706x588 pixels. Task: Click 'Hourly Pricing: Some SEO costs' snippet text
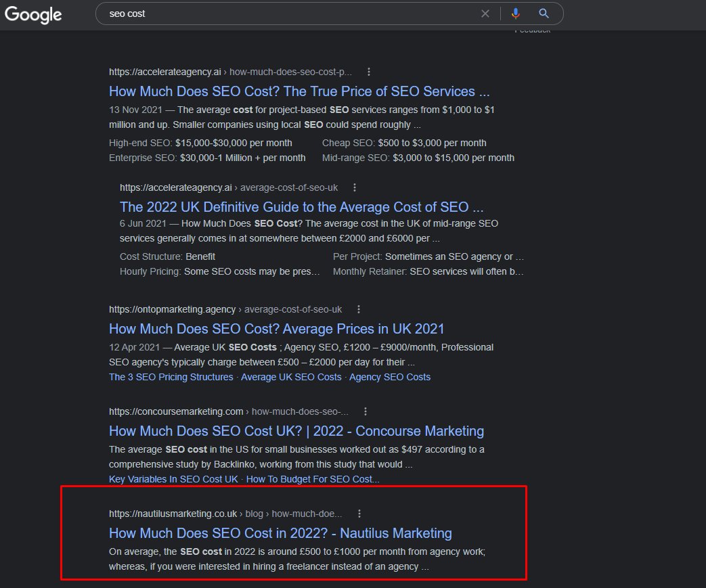pyautogui.click(x=220, y=271)
